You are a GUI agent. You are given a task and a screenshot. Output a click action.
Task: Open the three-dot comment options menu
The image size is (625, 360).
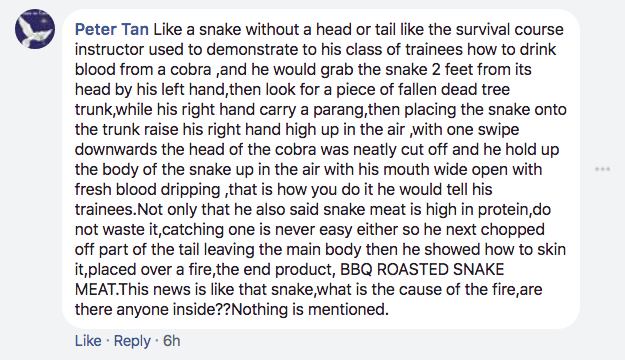602,169
